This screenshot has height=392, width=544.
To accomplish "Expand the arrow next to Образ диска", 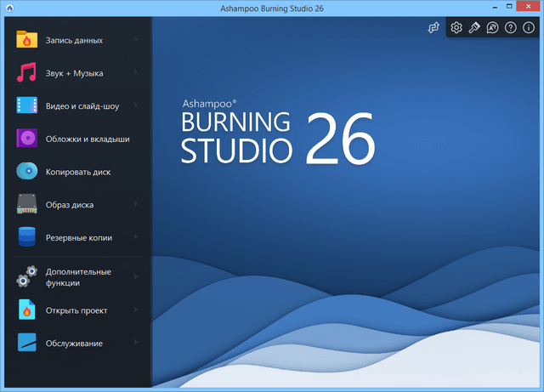I will [x=136, y=205].
